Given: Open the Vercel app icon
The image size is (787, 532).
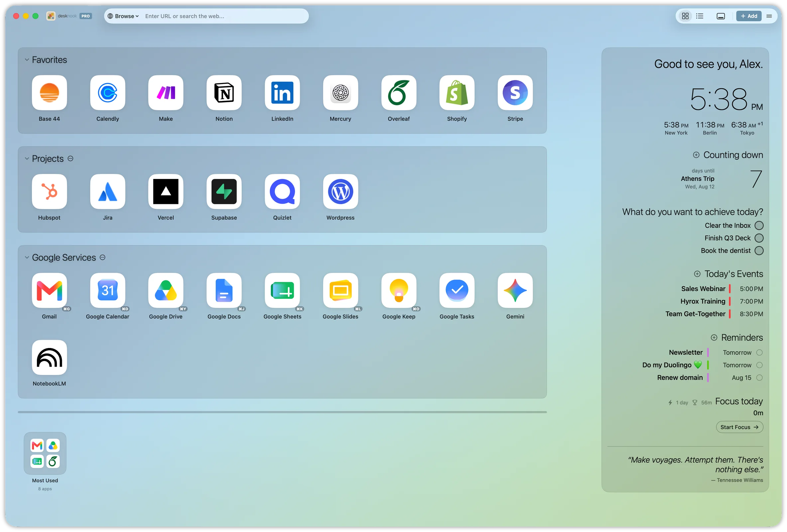Looking at the screenshot, I should coord(166,192).
